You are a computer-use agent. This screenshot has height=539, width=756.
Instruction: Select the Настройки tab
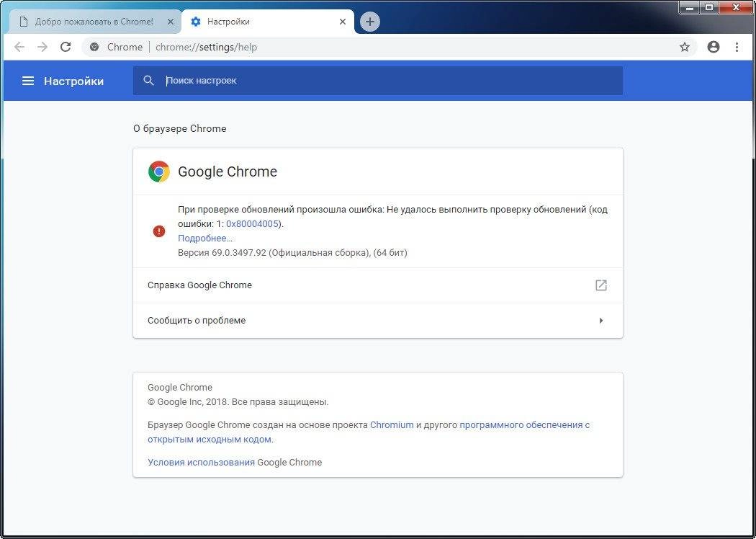(x=268, y=22)
